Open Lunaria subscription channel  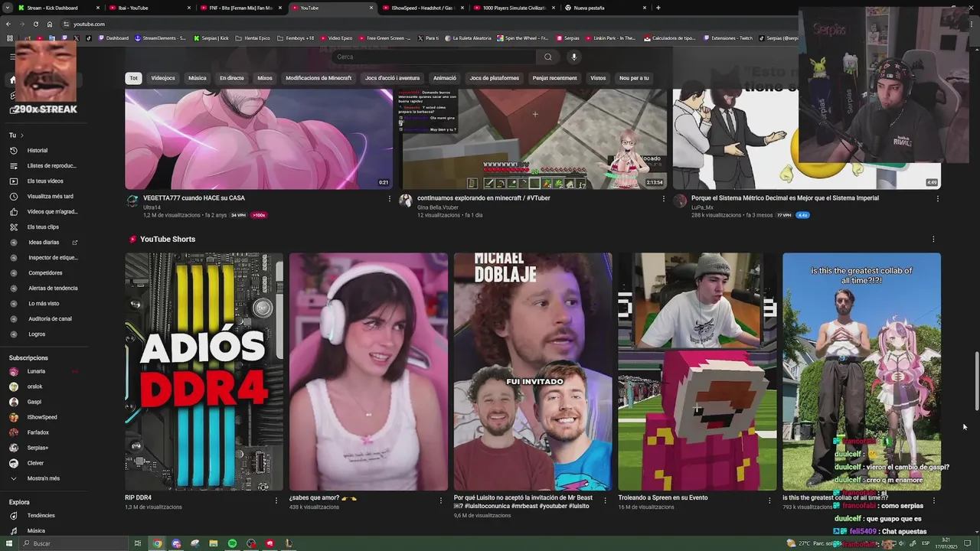[36, 371]
